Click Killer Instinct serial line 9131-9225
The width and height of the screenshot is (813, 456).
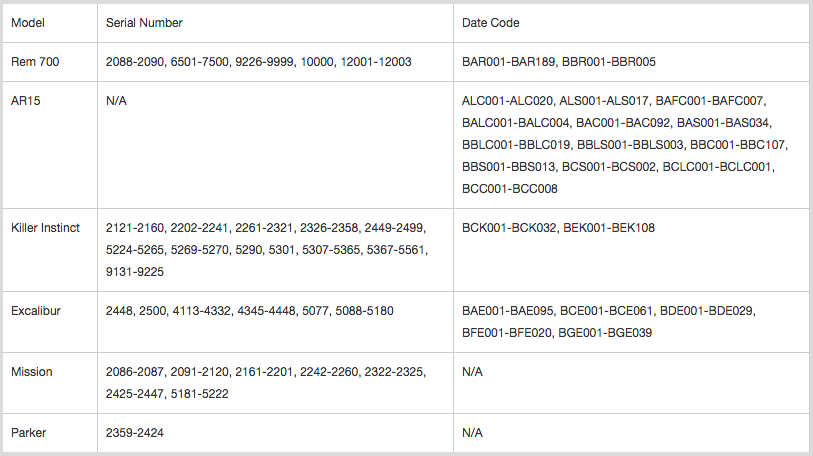coord(135,272)
